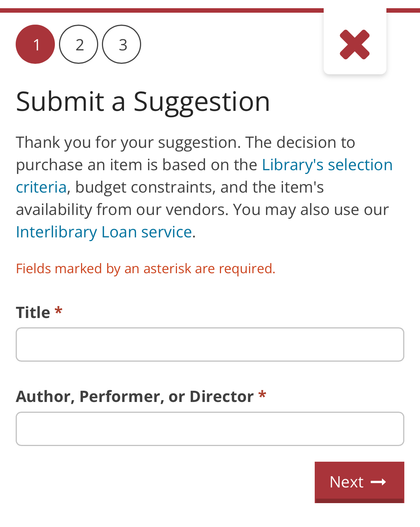Click the Author, Performer, or Director label

(x=135, y=396)
